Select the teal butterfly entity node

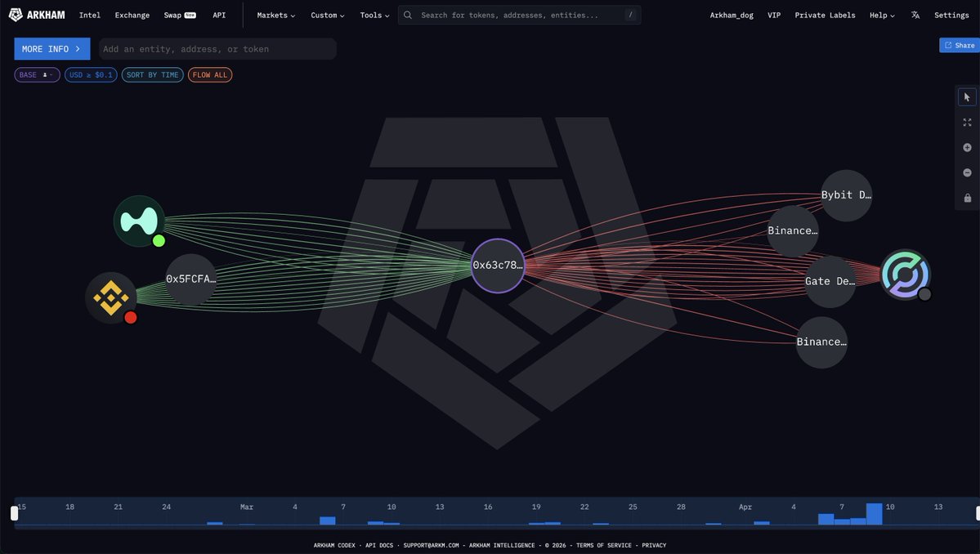click(x=139, y=221)
